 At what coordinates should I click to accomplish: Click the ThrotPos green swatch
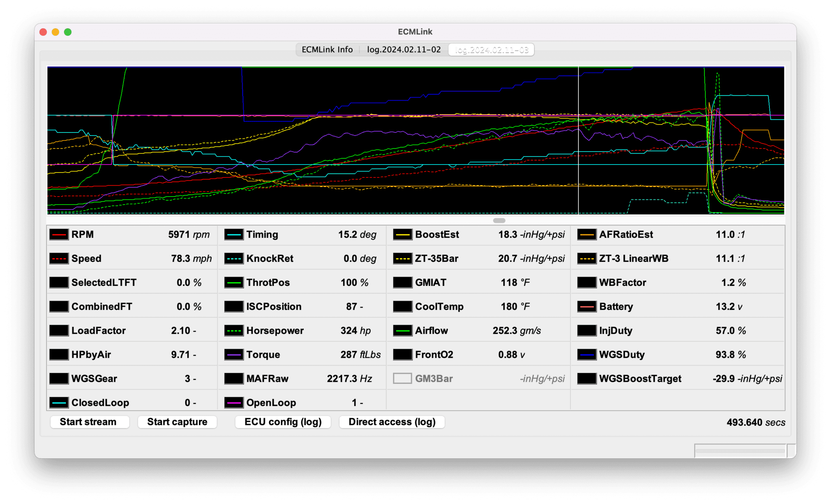pos(234,283)
